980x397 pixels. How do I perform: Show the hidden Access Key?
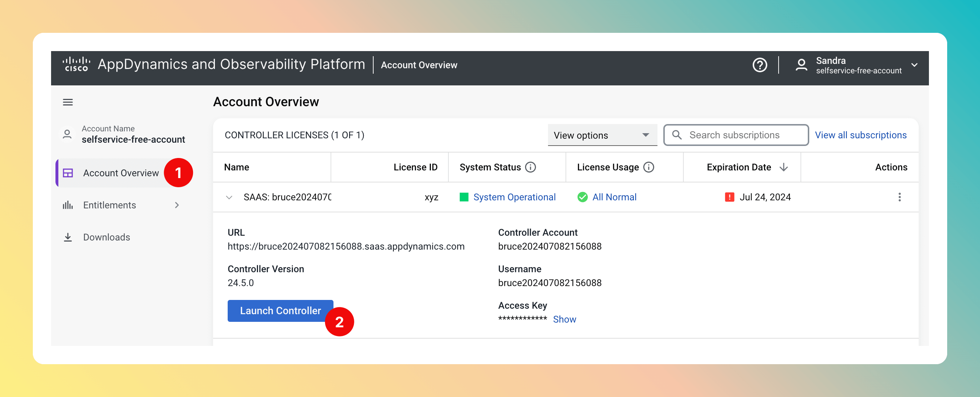coord(564,319)
